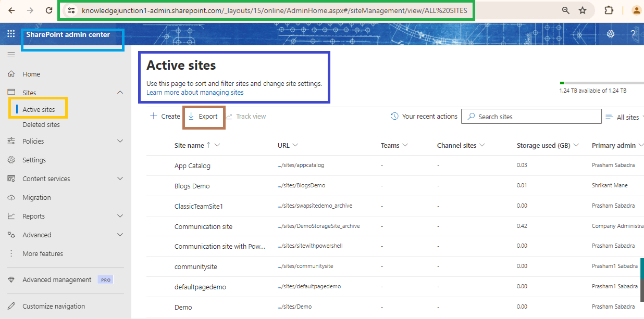The width and height of the screenshot is (644, 319).
Task: Bookmark the page with star icon
Action: pos(583,10)
